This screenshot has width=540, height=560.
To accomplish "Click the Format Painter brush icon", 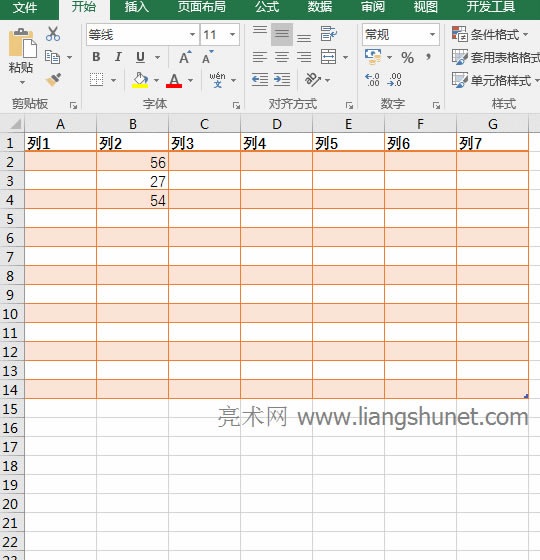I will point(53,79).
